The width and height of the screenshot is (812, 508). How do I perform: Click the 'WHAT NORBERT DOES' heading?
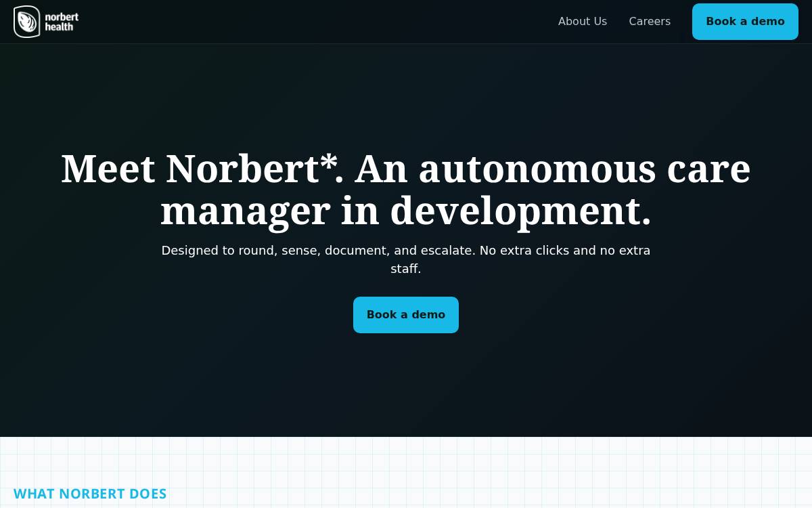(x=90, y=494)
